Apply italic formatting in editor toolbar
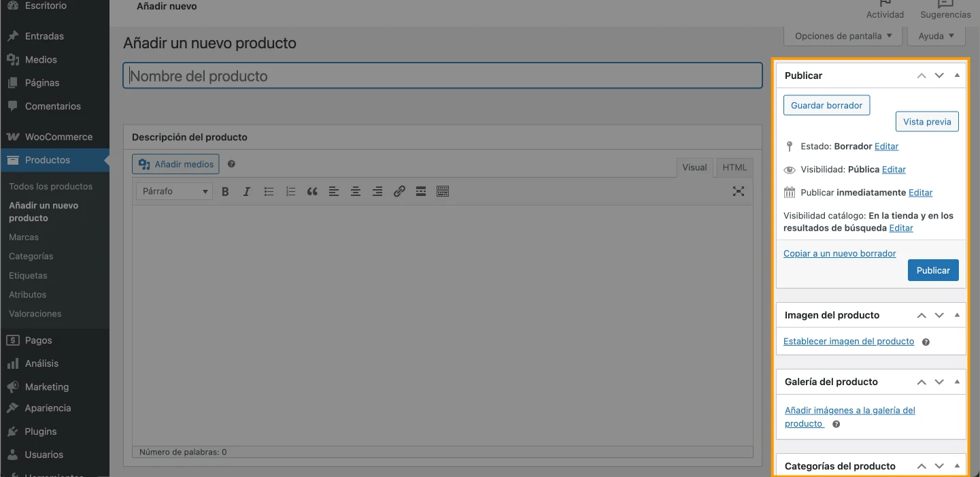Screen dimensions: 980x477 pyautogui.click(x=247, y=192)
